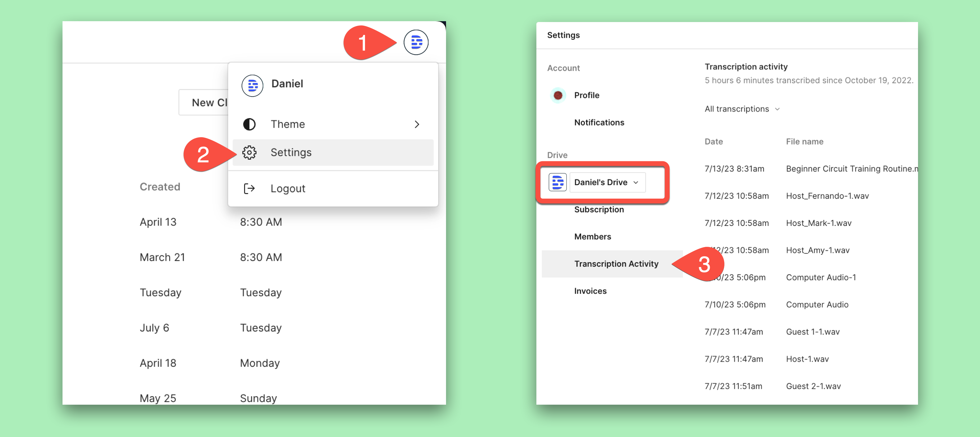Open the account avatar menu at top right

(x=416, y=42)
